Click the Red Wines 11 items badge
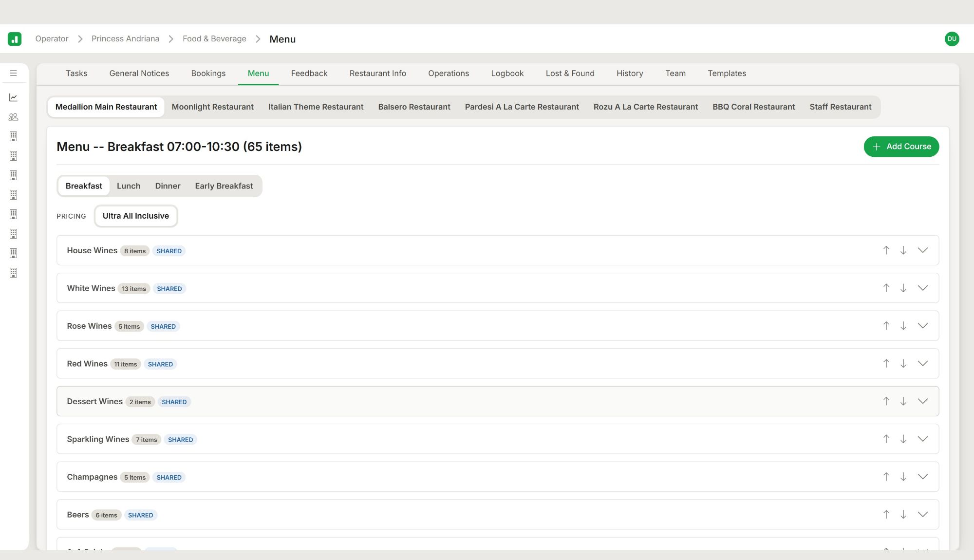The width and height of the screenshot is (974, 560). tap(126, 364)
